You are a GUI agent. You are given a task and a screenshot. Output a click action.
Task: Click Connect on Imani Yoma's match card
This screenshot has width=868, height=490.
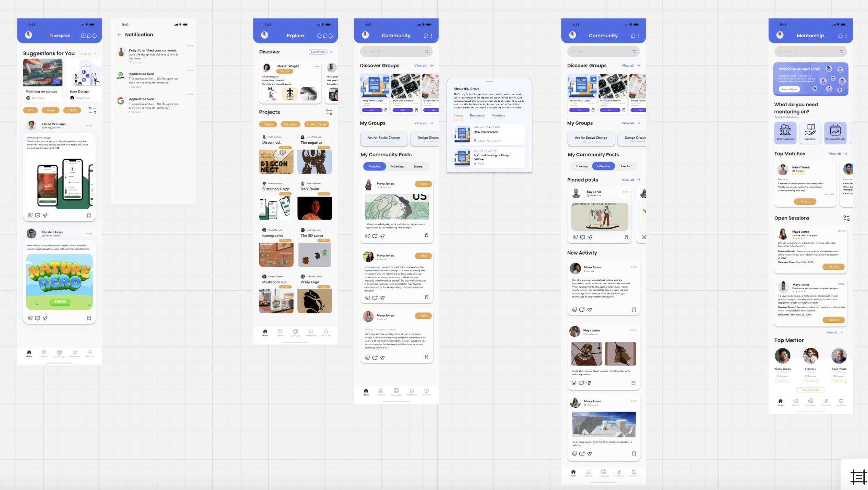[x=805, y=201]
